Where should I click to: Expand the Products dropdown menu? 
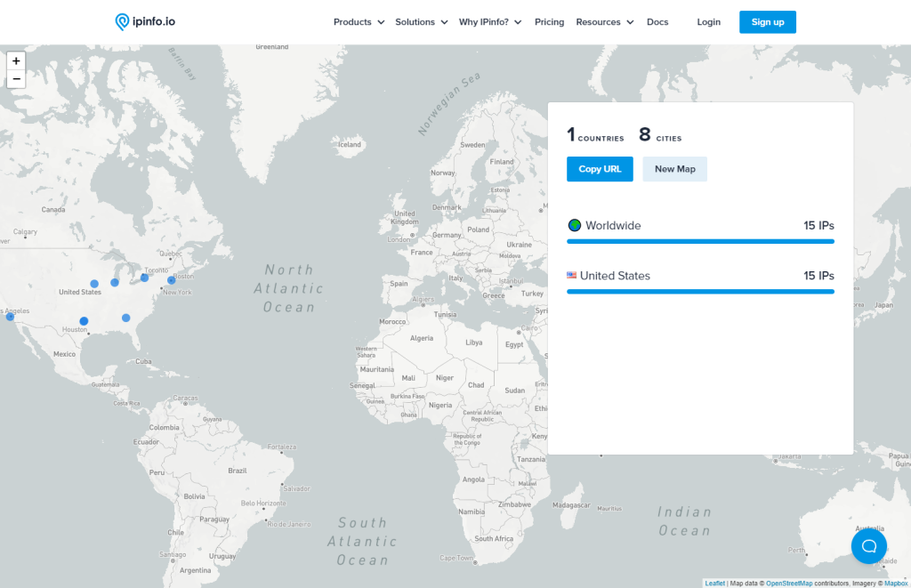[x=359, y=22]
